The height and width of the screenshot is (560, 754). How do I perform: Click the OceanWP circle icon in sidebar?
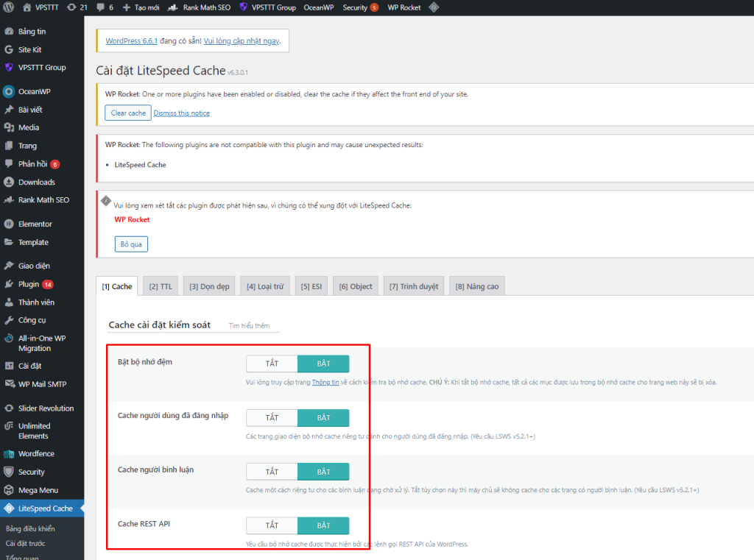tap(9, 91)
